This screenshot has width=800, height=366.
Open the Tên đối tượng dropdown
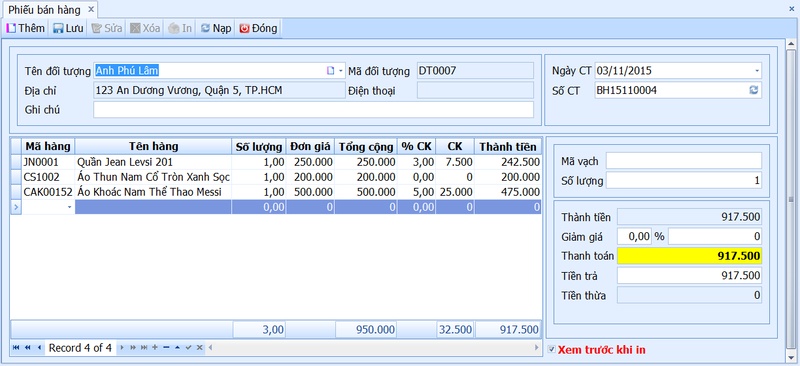[x=341, y=71]
